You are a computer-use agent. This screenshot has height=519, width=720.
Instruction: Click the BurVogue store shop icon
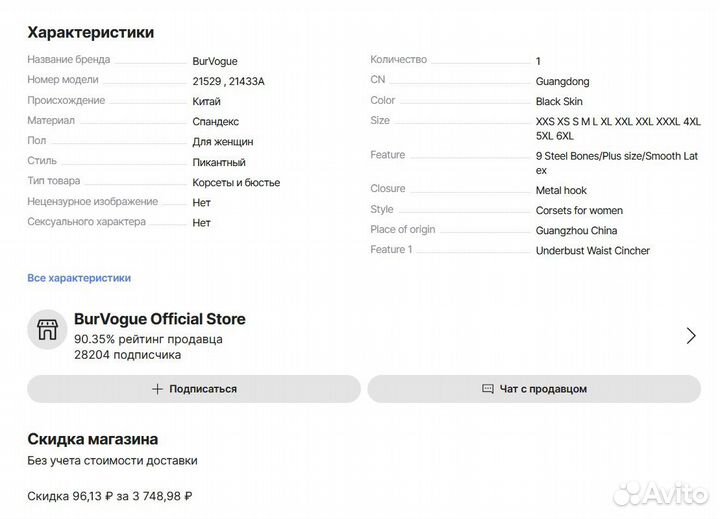46,330
